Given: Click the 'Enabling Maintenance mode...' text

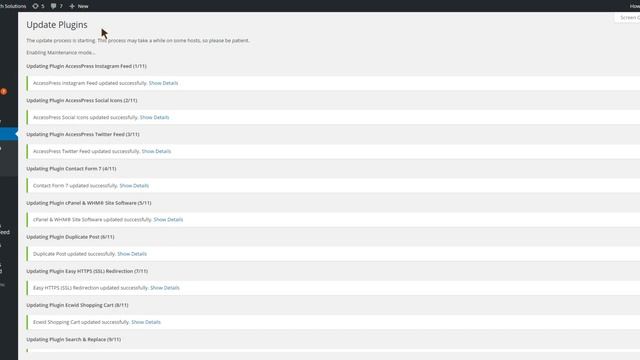Looking at the screenshot, I should [61, 52].
